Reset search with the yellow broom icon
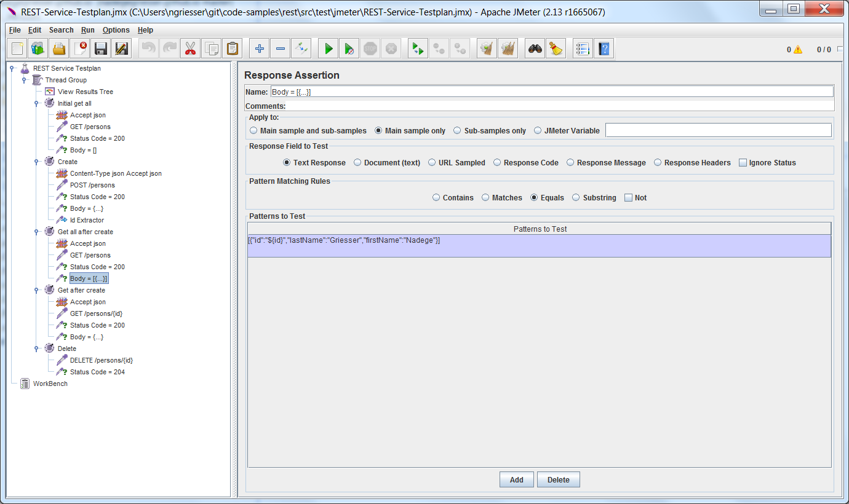The height and width of the screenshot is (504, 849). tap(556, 49)
